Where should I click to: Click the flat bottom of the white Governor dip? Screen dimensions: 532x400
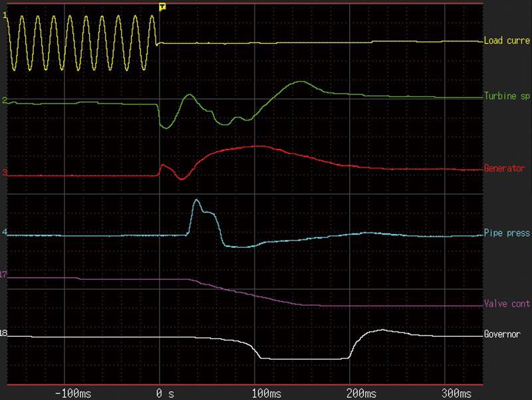303,359
